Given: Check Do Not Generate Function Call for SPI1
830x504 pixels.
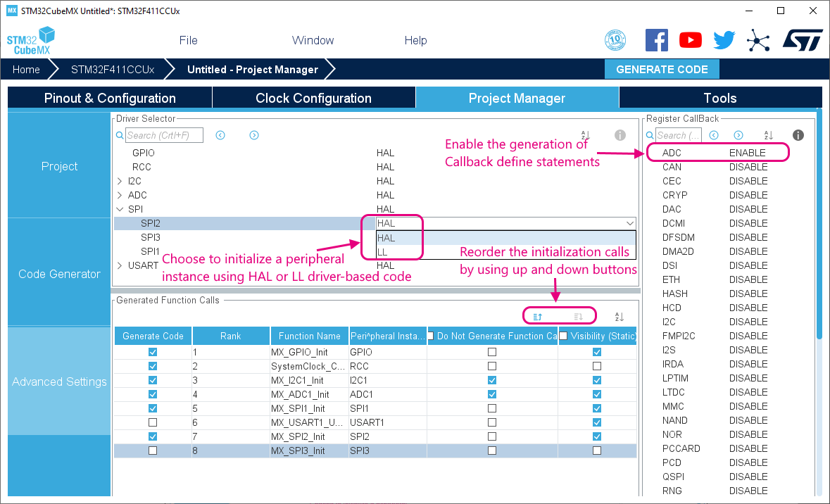Looking at the screenshot, I should point(492,408).
